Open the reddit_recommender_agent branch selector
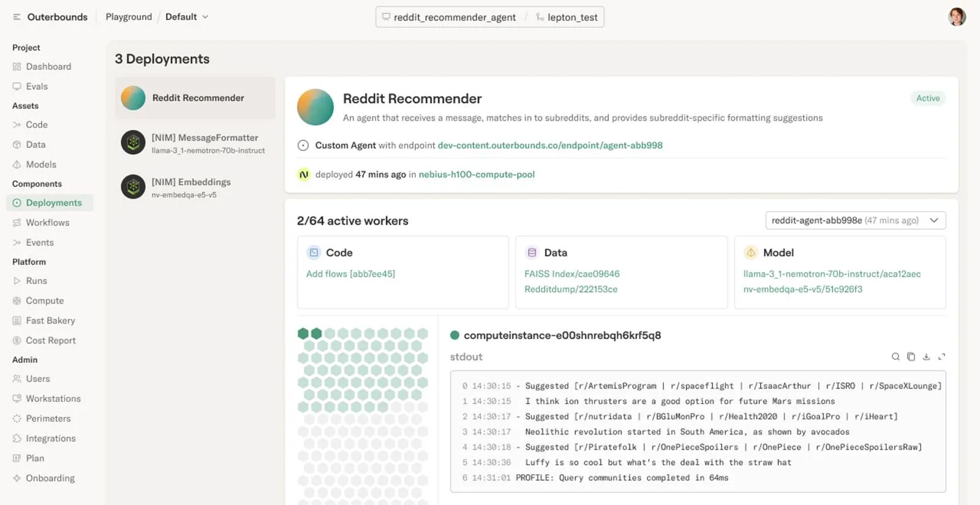 (x=449, y=17)
